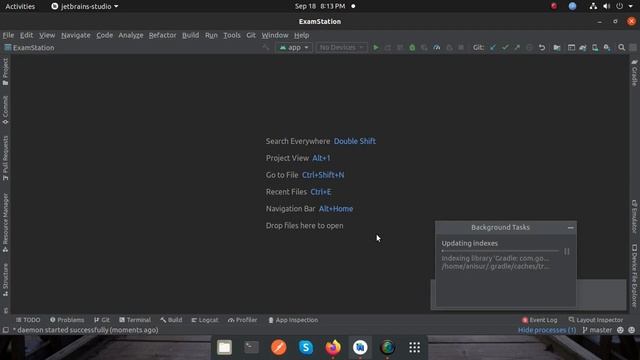Open the Build menu

click(x=191, y=35)
